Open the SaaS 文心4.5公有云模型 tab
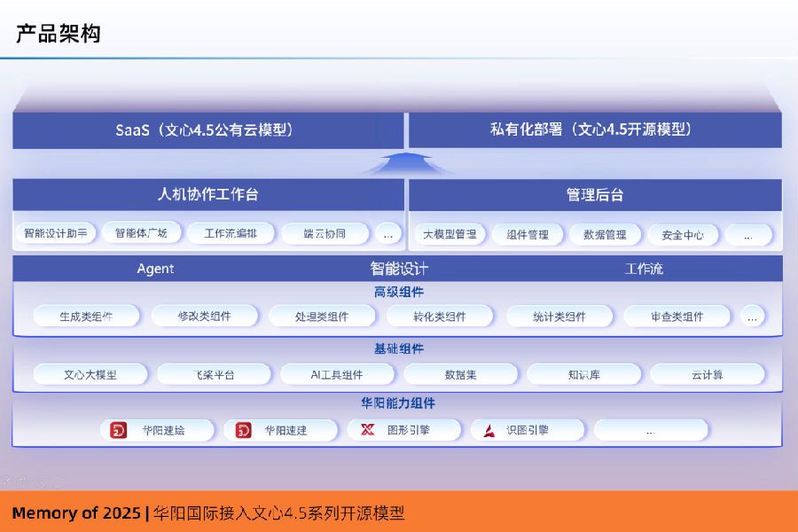 tap(208, 129)
